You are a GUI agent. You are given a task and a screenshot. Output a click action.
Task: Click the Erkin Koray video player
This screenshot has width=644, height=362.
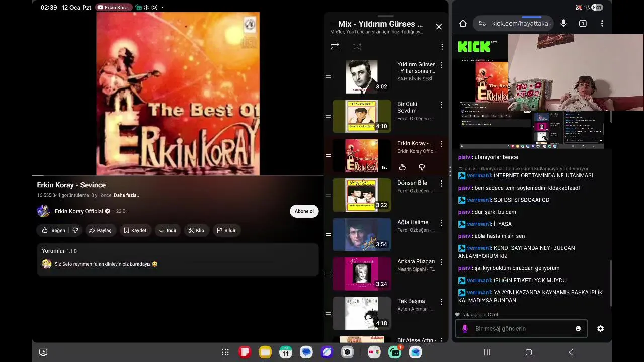178,94
